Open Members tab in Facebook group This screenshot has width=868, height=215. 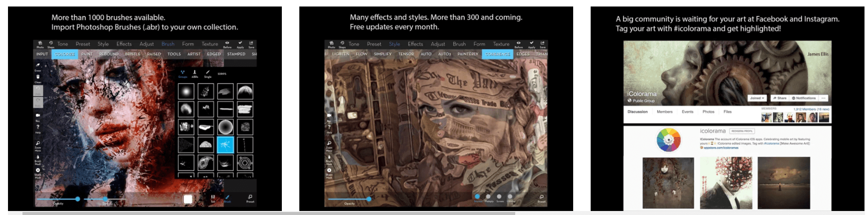665,111
